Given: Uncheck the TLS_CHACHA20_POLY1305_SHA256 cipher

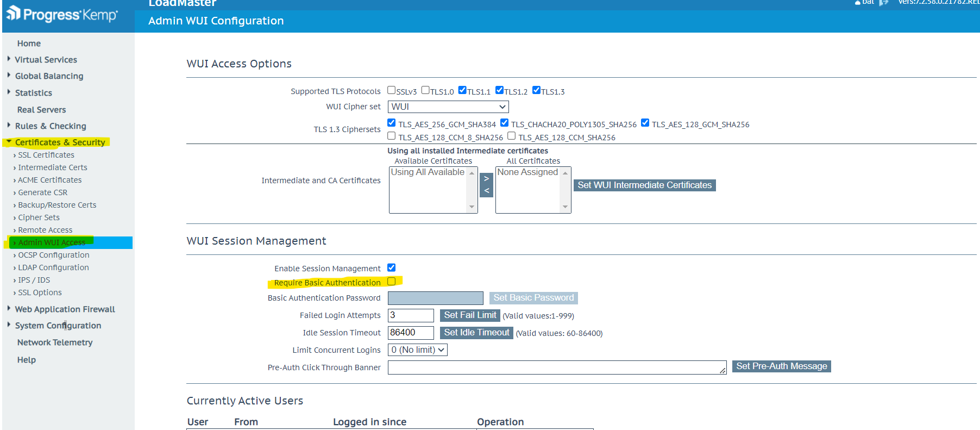Looking at the screenshot, I should (504, 123).
